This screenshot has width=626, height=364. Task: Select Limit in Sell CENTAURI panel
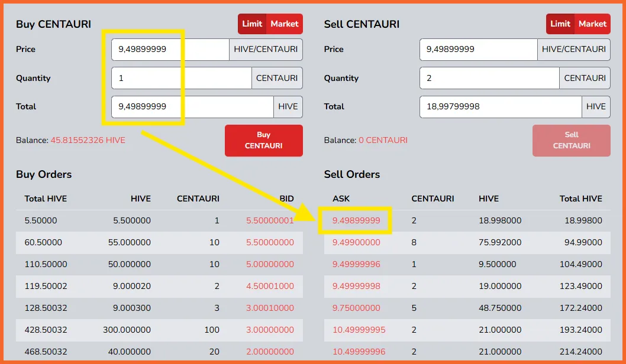pyautogui.click(x=560, y=24)
